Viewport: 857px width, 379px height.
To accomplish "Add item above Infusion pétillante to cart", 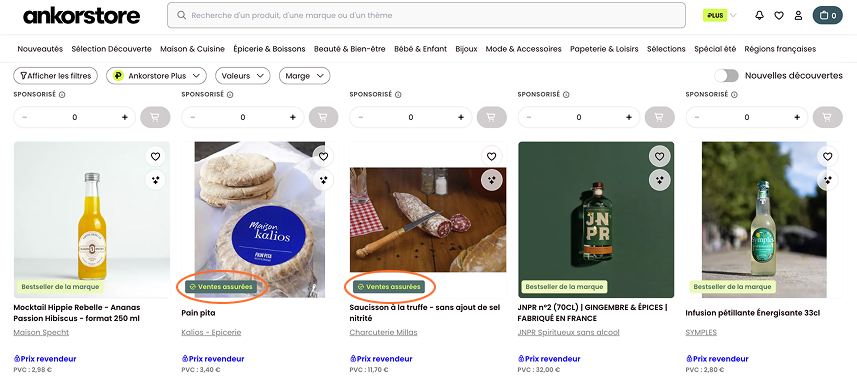I will [827, 117].
